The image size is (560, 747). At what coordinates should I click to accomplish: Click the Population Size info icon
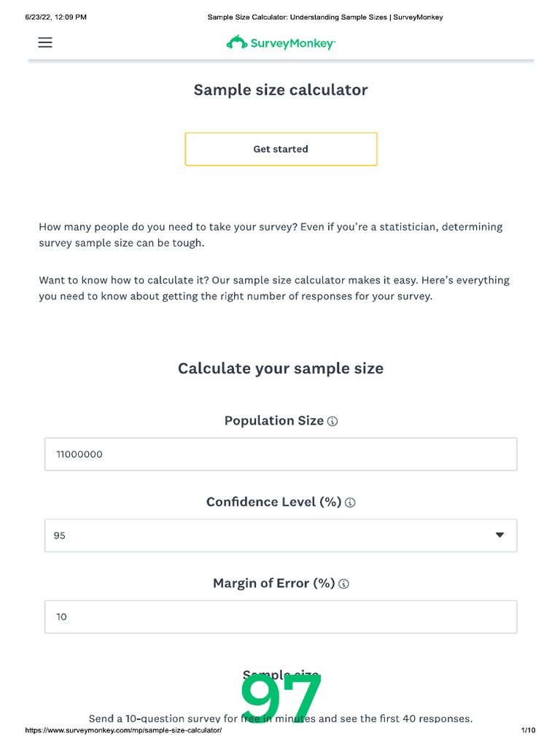coord(332,422)
